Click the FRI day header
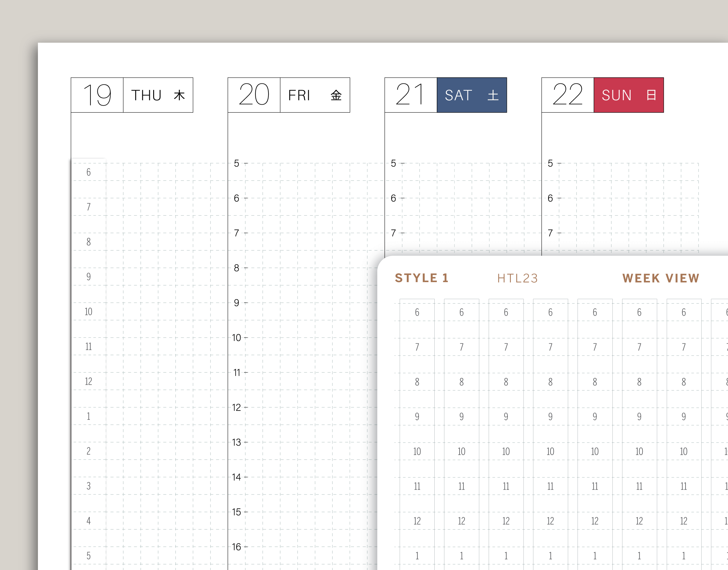The image size is (728, 570). [299, 96]
